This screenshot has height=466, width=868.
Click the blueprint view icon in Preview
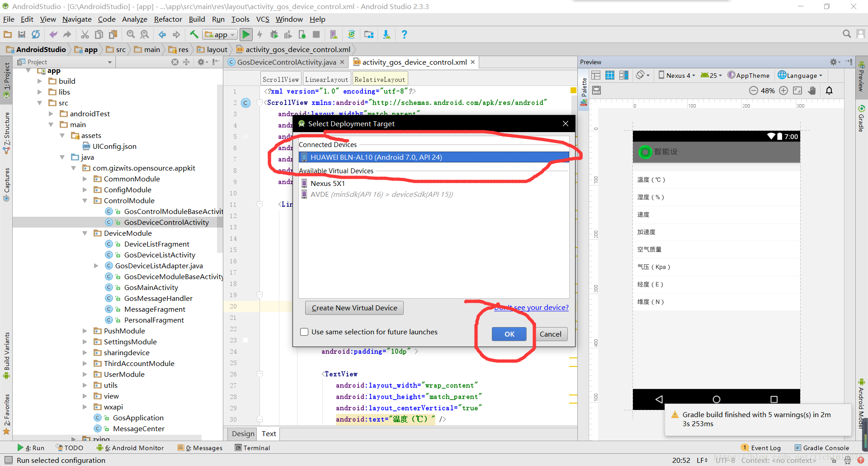point(610,75)
